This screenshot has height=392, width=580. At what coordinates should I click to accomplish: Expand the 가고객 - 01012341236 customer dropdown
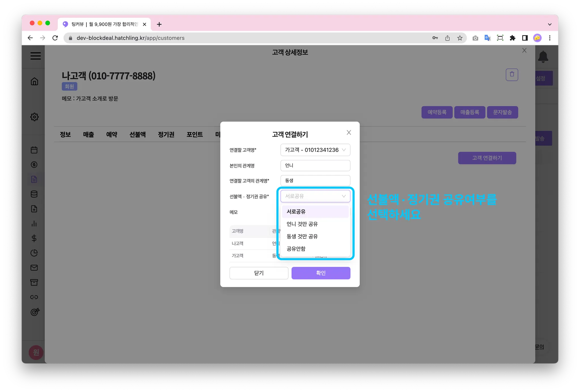point(315,150)
